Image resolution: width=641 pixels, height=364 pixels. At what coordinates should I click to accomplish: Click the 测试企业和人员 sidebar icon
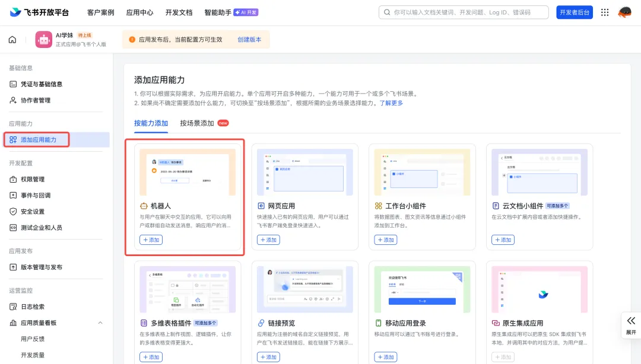coord(13,228)
